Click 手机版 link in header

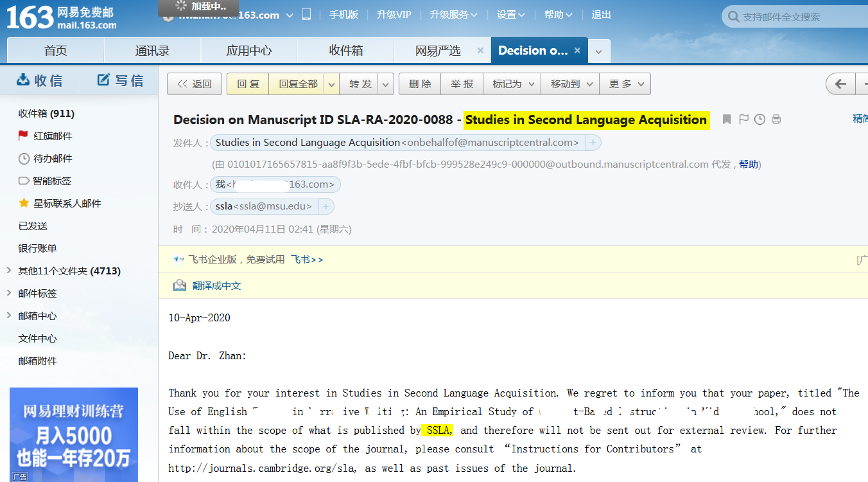(343, 15)
